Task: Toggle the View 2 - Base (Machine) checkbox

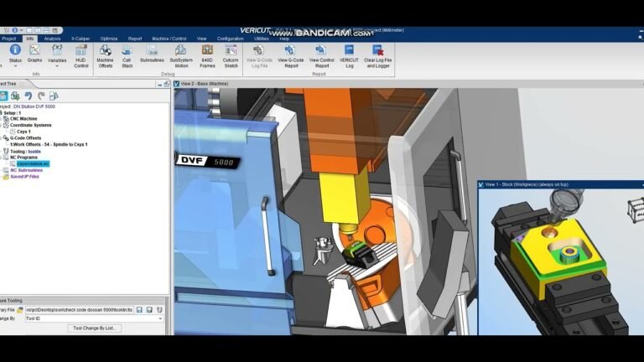Action: 177,84
